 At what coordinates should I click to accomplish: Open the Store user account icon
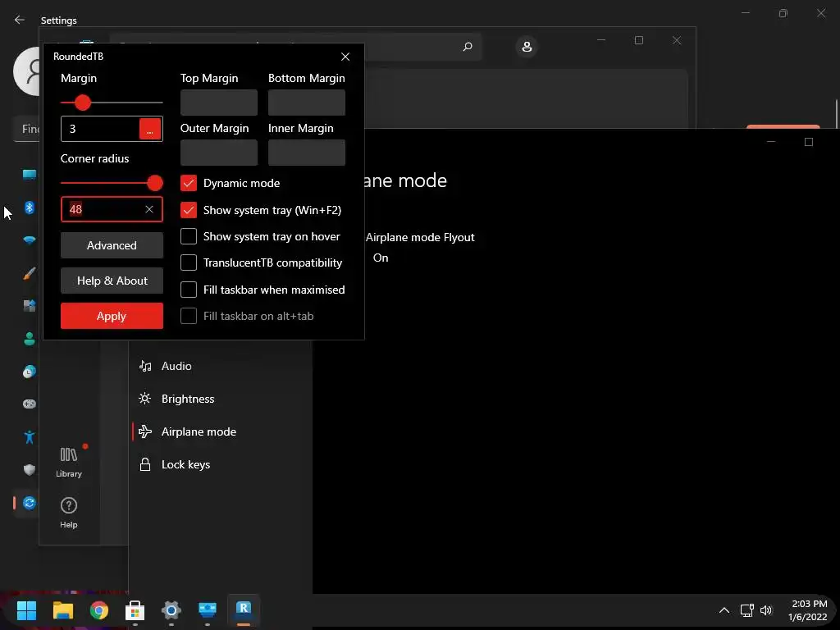[x=527, y=47]
